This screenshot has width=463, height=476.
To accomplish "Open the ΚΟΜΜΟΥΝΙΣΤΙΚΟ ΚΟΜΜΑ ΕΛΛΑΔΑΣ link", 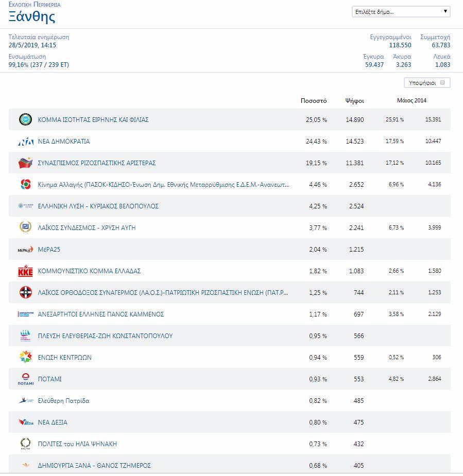I will point(89,271).
